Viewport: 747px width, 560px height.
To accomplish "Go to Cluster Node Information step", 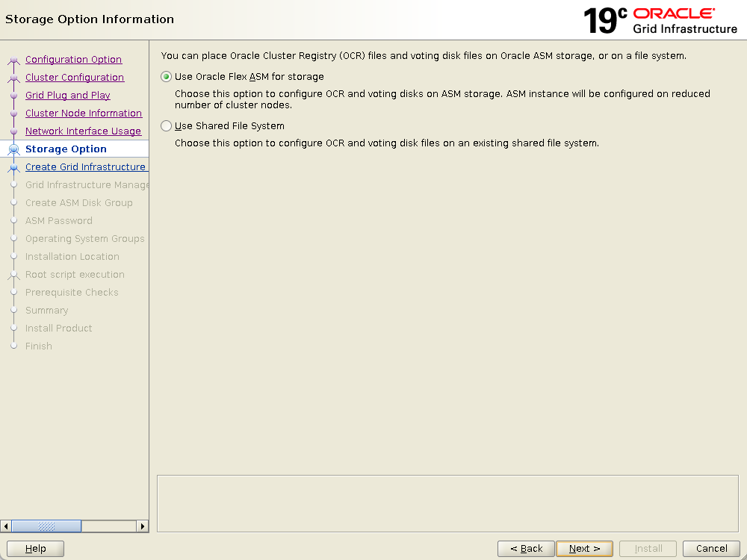I will point(83,113).
